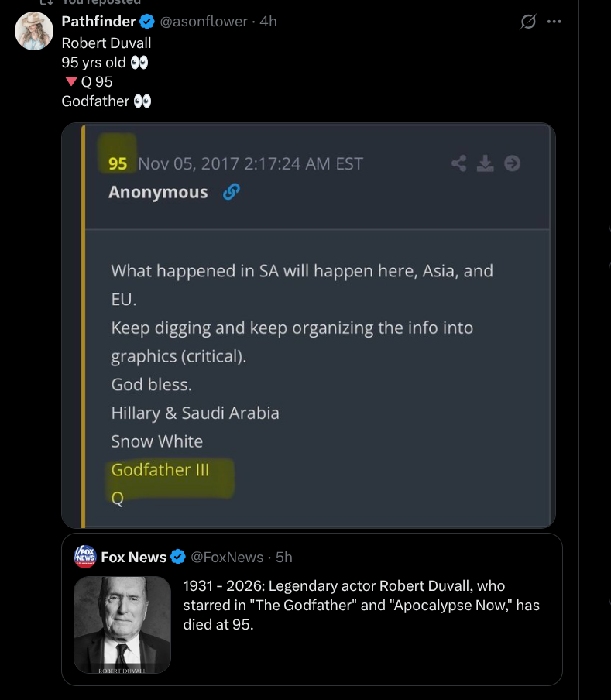This screenshot has width=611, height=700.
Task: Open the Robert Duvall photo thumbnail
Action: (122, 624)
